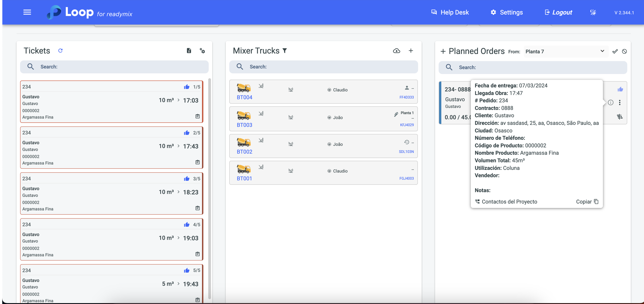Toggle the theme icon beside Logout
This screenshot has width=644, height=304.
tap(593, 12)
